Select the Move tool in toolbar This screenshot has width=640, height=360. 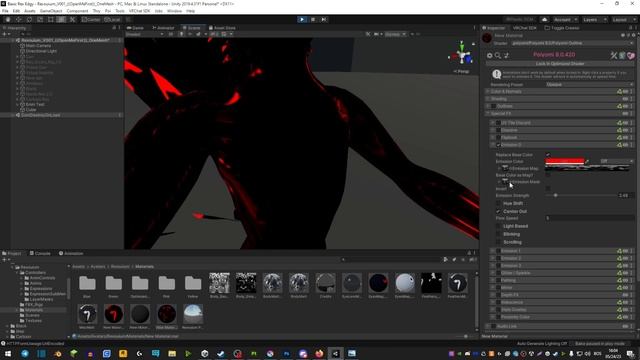coord(18,19)
